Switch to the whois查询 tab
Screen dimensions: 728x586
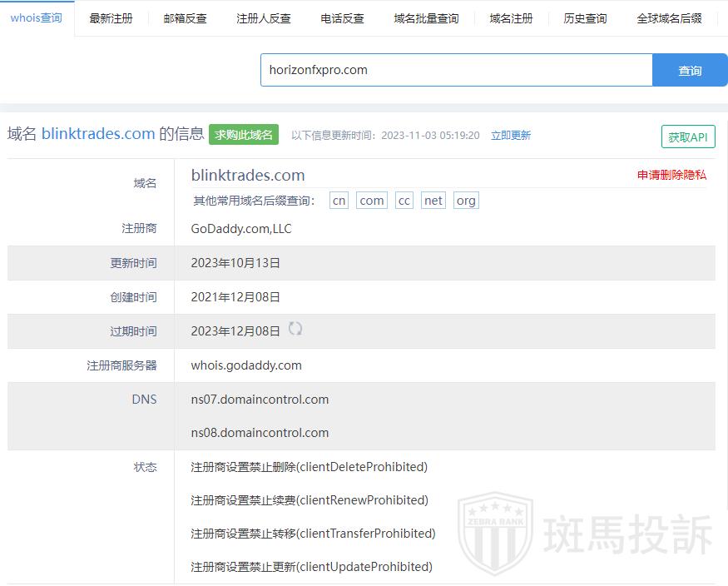[37, 17]
